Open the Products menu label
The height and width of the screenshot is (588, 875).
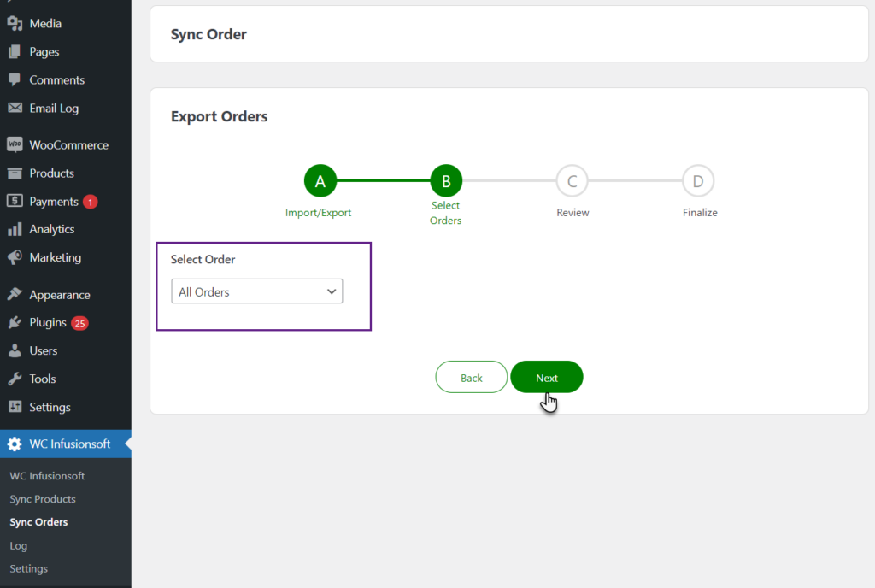coord(51,173)
